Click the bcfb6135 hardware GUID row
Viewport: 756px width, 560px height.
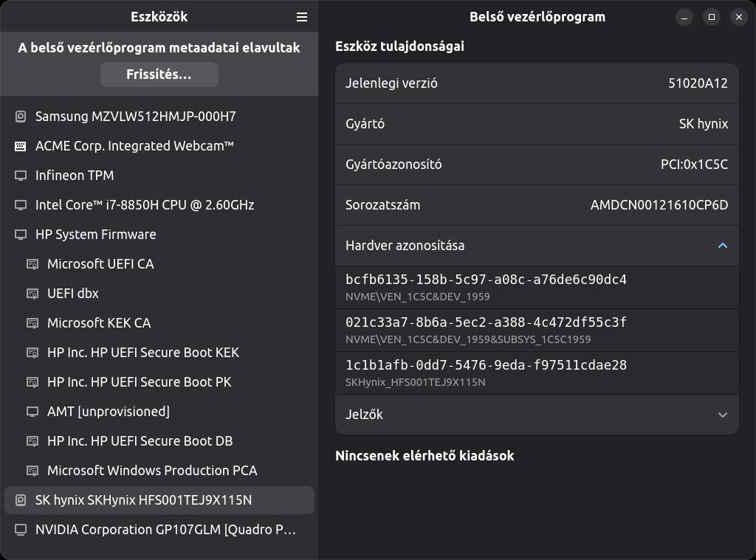[x=537, y=287]
